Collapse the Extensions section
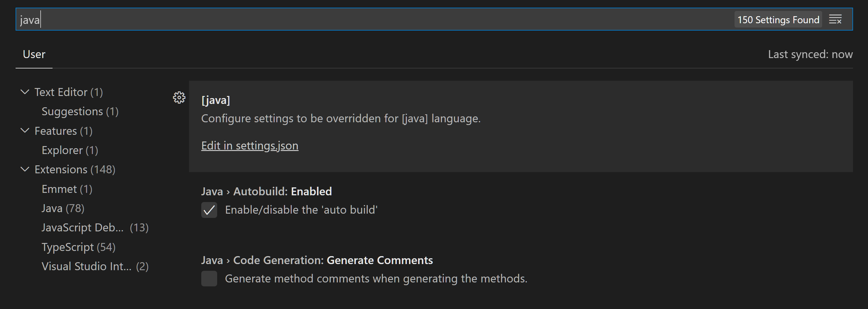The height and width of the screenshot is (309, 868). click(25, 169)
